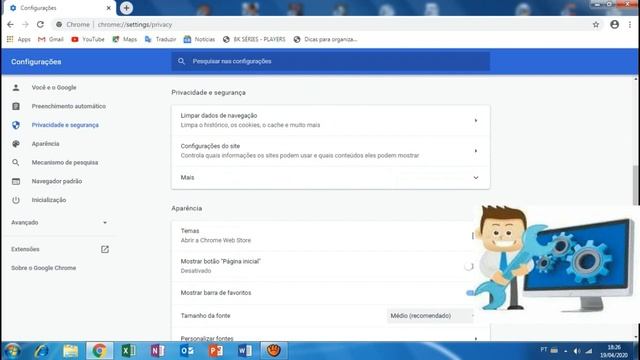Expand the Mais section chevron

(x=476, y=178)
